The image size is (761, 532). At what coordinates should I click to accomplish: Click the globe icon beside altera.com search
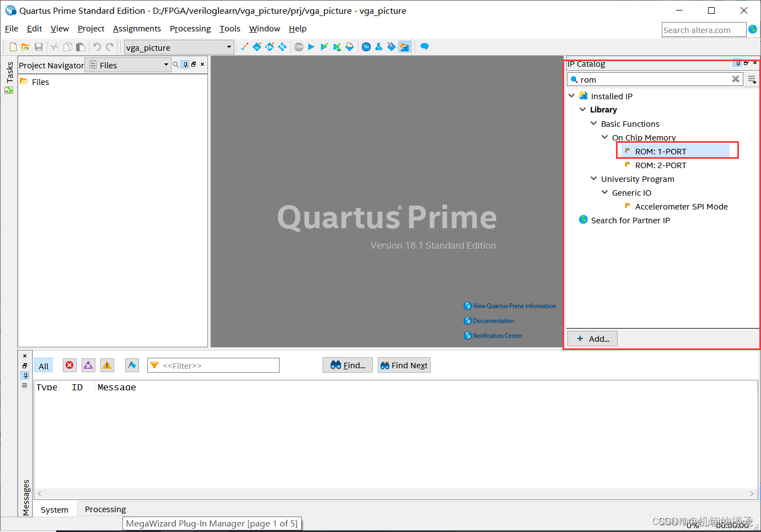click(753, 29)
